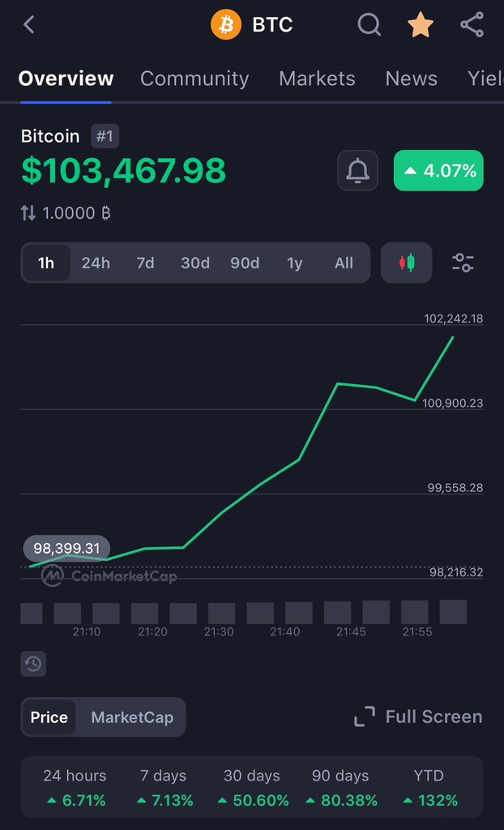Tap the Bitcoin name label
Image resolution: width=504 pixels, height=830 pixels.
click(50, 136)
